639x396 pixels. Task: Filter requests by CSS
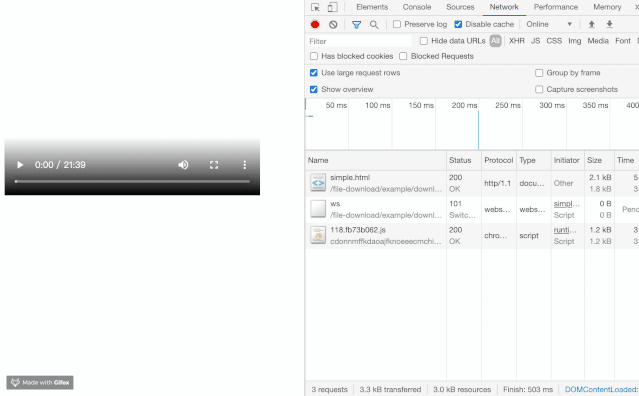pos(554,41)
